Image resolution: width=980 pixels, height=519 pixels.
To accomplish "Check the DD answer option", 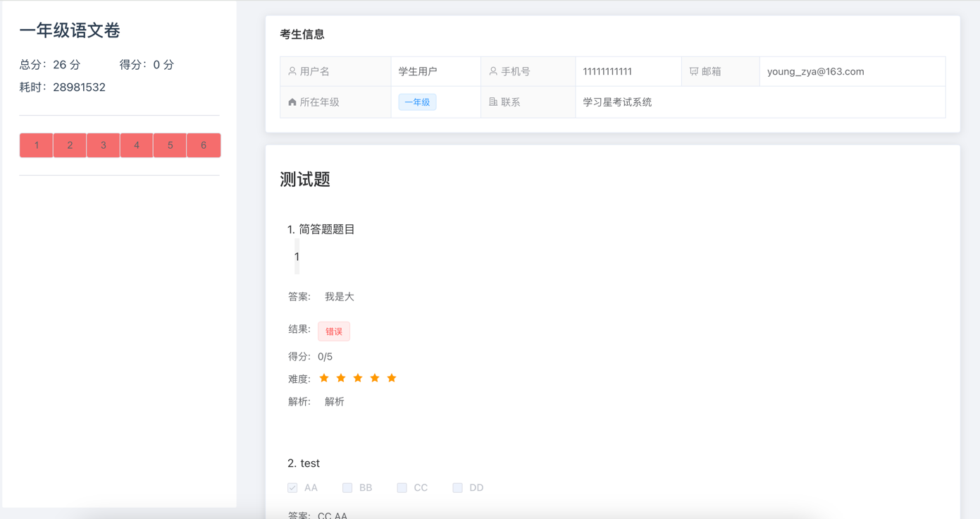I will 457,487.
